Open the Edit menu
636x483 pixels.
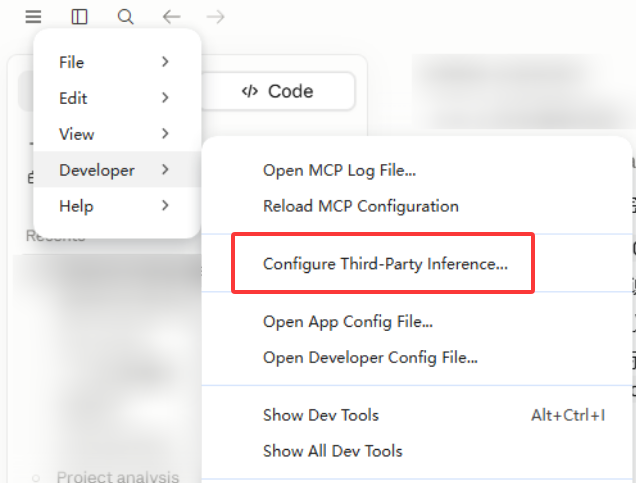point(117,98)
